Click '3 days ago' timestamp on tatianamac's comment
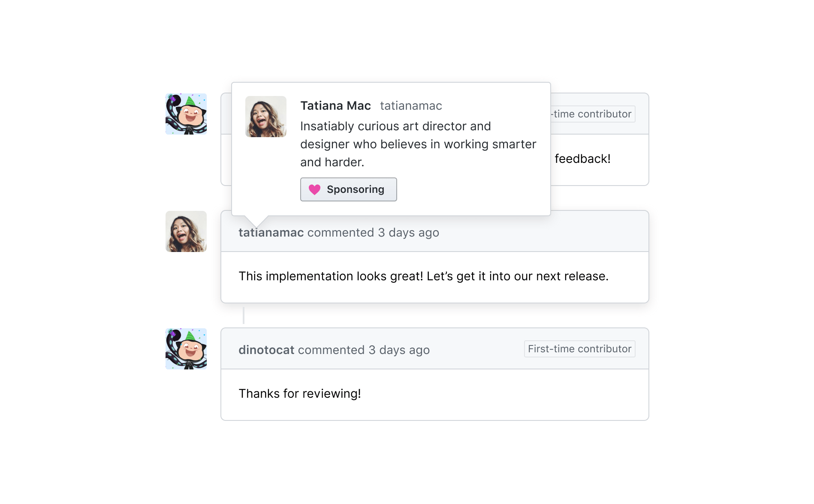This screenshot has height=504, width=814. [408, 233]
